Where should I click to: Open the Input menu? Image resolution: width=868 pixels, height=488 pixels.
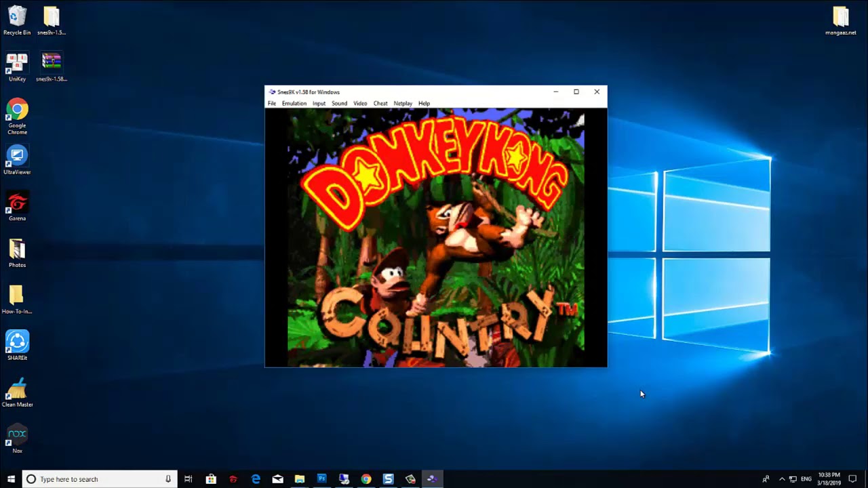pyautogui.click(x=319, y=104)
